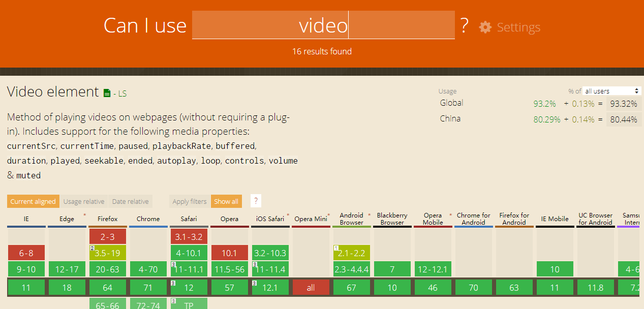Select the Chrome for Android column header
The height and width of the screenshot is (309, 644).
[x=473, y=219]
